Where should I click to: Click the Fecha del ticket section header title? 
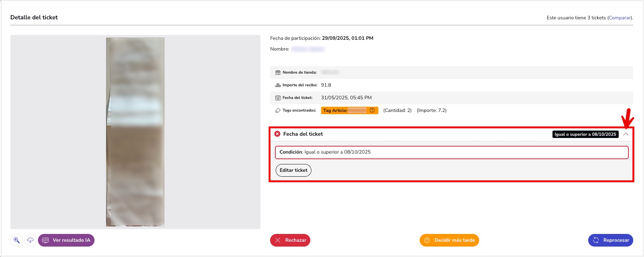(x=303, y=134)
